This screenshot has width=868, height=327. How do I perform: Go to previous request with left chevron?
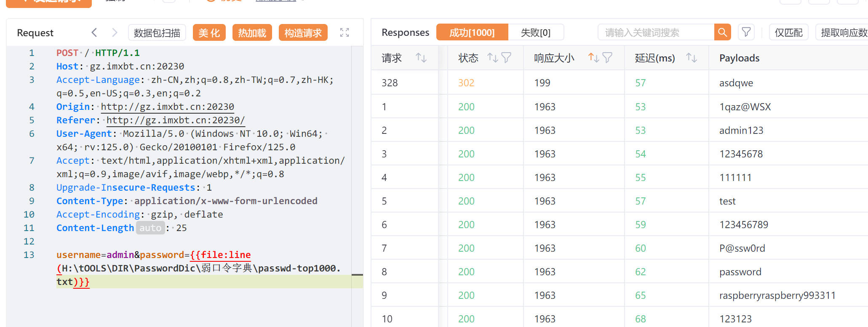tap(94, 32)
